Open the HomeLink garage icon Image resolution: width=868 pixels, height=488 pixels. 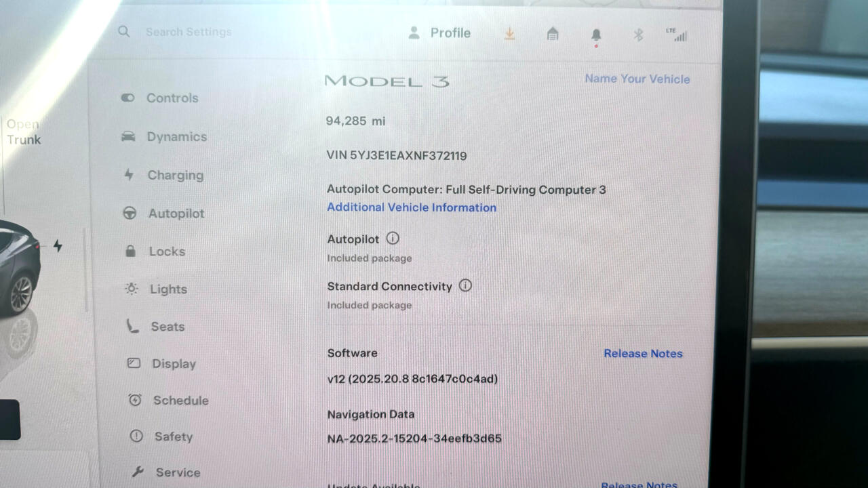pos(553,33)
